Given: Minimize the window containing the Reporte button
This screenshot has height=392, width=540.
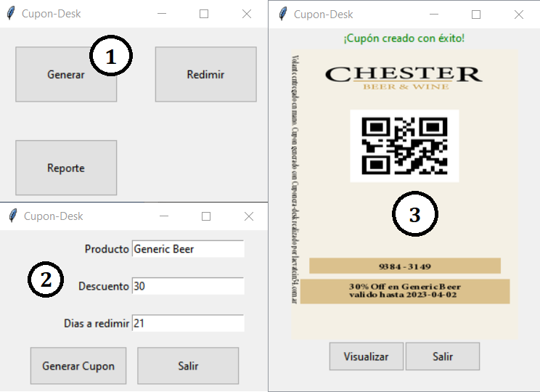Looking at the screenshot, I should point(161,14).
